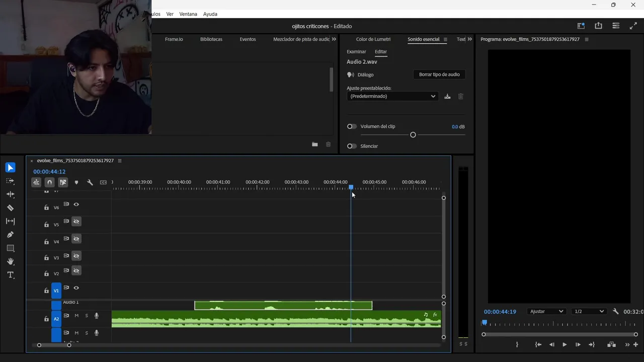Expand extra program monitor buttons chevron
This screenshot has height=362, width=644.
click(x=627, y=345)
